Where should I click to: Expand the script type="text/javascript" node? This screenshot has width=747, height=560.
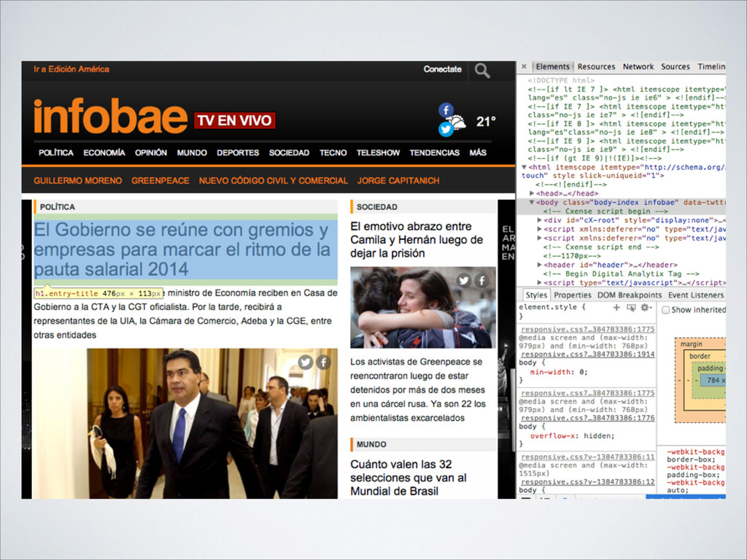539,283
